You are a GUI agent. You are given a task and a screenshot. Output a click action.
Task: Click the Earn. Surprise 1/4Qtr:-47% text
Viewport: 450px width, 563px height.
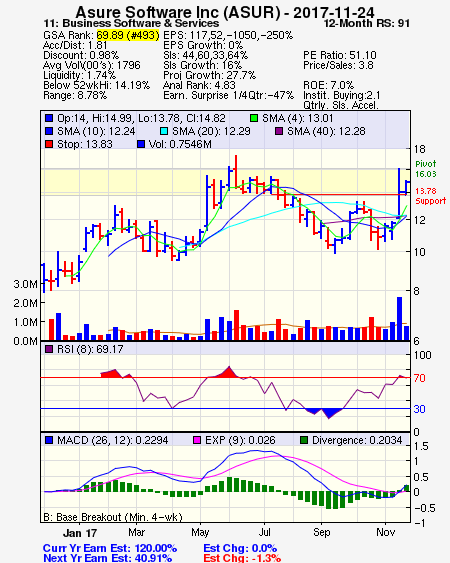click(228, 96)
